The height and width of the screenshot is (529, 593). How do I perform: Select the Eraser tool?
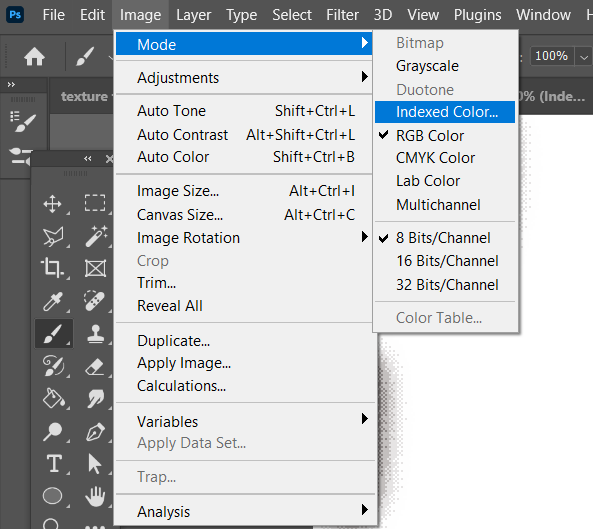[x=95, y=367]
